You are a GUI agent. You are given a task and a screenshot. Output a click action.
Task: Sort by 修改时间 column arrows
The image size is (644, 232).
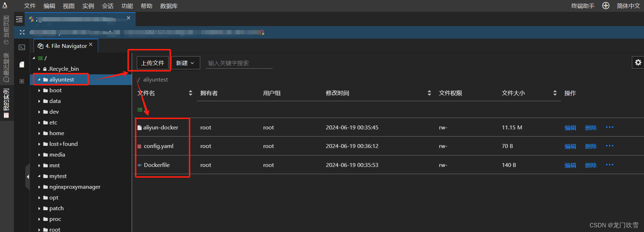(x=429, y=93)
